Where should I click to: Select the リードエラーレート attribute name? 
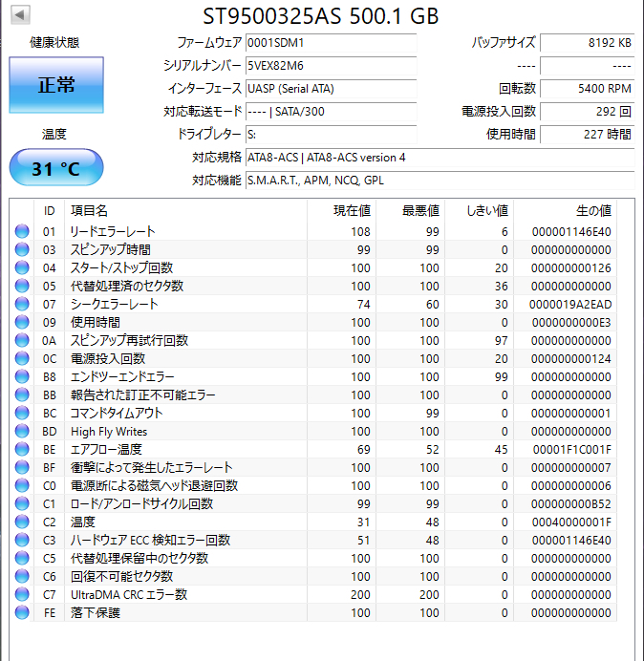click(x=113, y=231)
